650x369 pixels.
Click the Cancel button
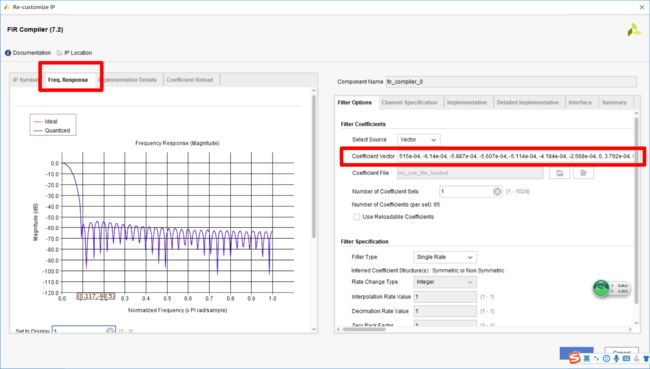pos(621,353)
